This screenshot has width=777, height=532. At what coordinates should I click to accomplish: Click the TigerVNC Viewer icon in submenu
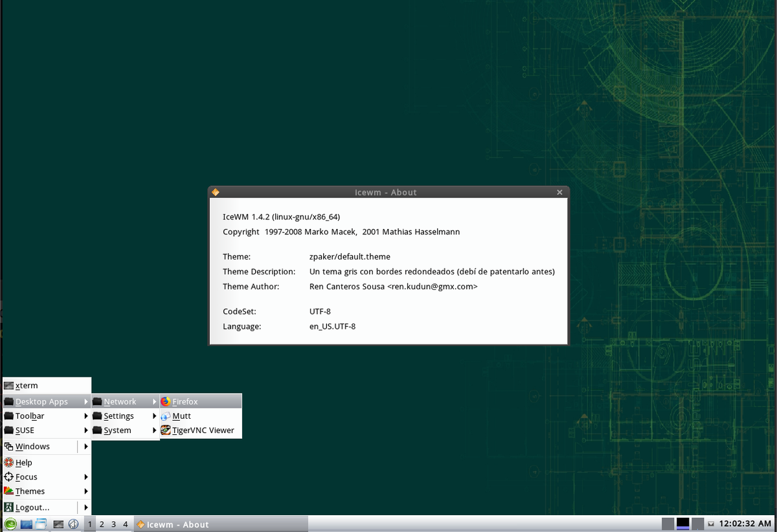click(166, 430)
